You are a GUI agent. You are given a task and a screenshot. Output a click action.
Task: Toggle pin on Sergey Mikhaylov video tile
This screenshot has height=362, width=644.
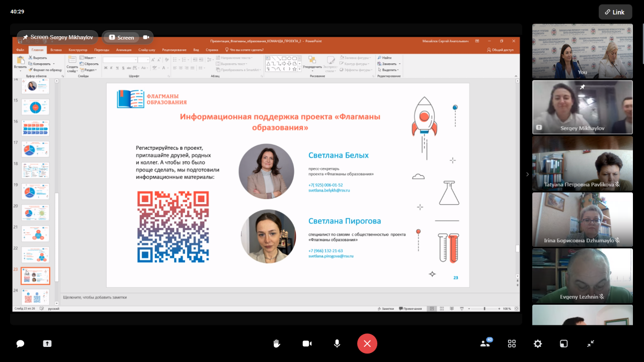click(582, 87)
